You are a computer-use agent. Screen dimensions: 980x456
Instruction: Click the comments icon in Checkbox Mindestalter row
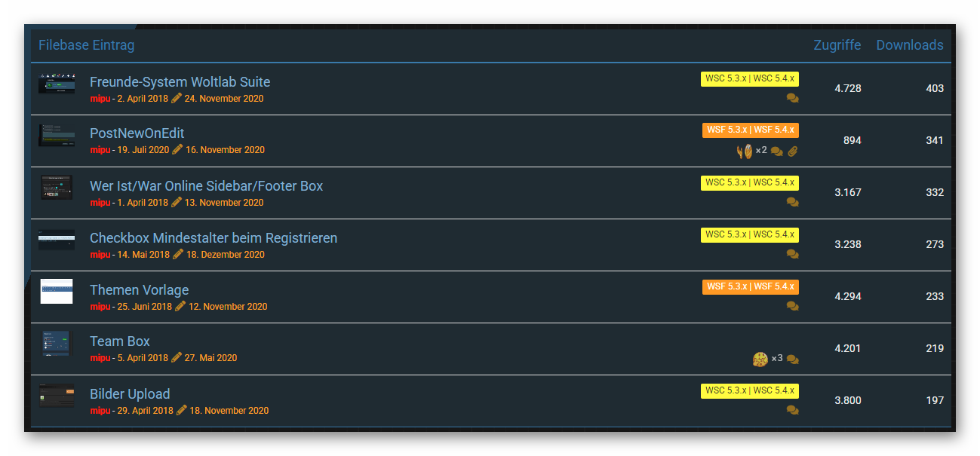(792, 254)
